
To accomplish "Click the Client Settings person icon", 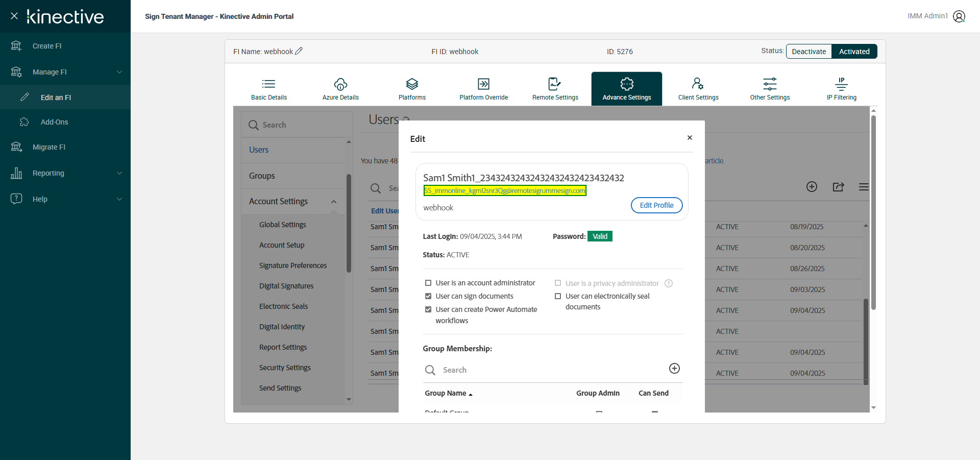I will pyautogui.click(x=698, y=84).
